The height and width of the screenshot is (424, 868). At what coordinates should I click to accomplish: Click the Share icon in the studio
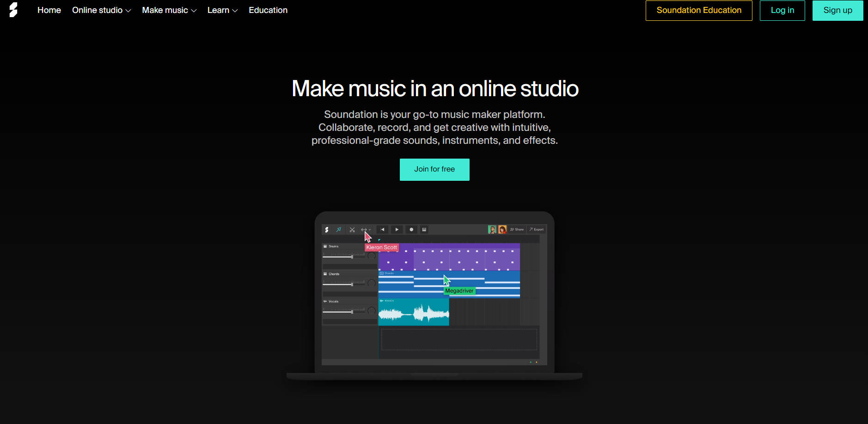pos(518,229)
